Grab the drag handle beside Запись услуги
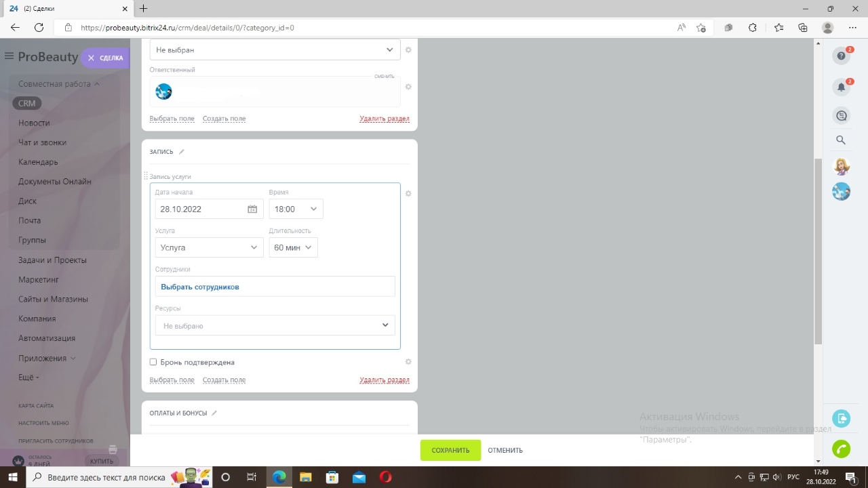 point(146,176)
